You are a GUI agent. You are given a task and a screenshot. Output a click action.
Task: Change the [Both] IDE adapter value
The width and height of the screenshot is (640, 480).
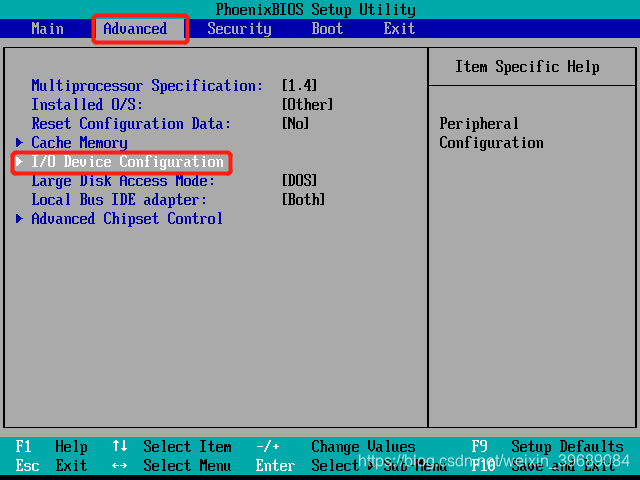303,200
